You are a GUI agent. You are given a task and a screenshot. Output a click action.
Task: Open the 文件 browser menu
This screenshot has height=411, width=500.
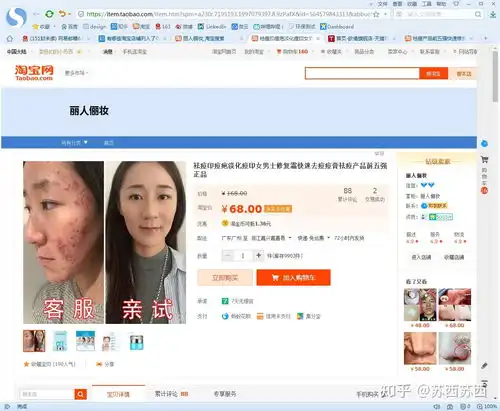point(382,4)
